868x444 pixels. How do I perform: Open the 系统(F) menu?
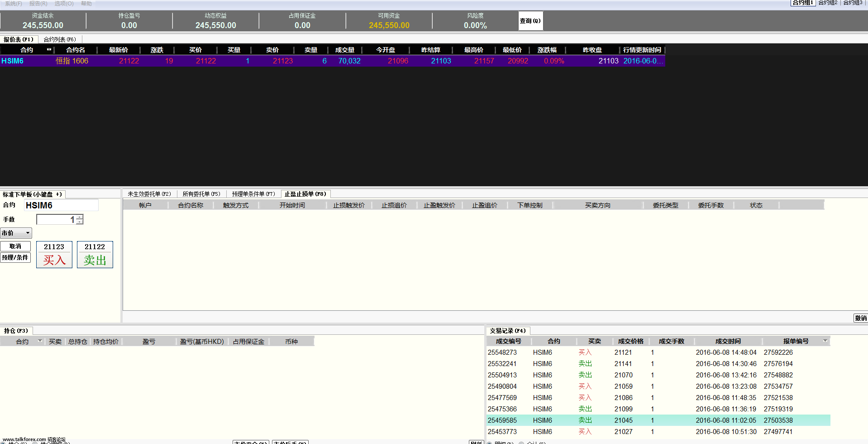[14, 3]
